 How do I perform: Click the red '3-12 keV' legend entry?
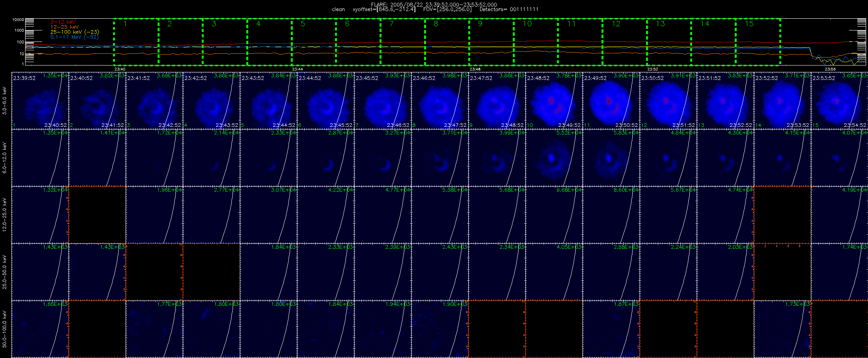pos(63,22)
